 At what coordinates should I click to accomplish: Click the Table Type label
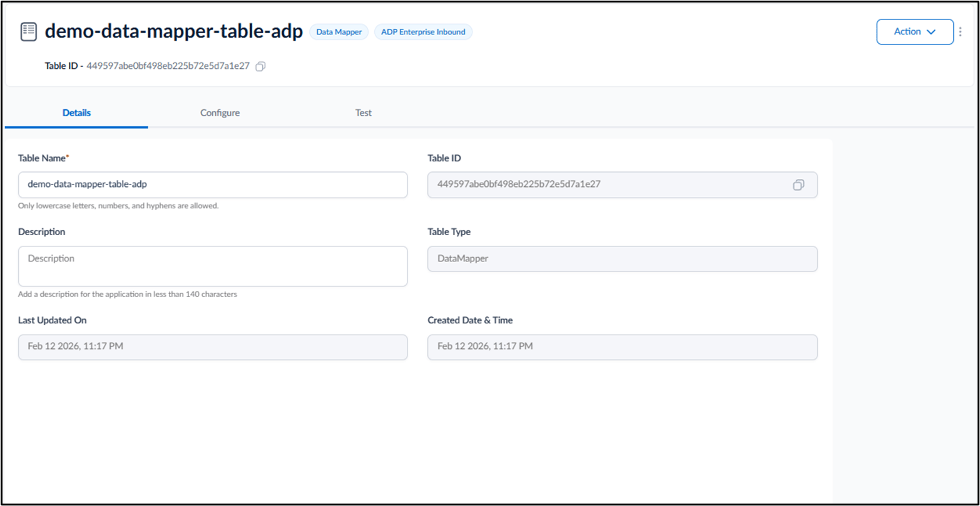(x=449, y=232)
